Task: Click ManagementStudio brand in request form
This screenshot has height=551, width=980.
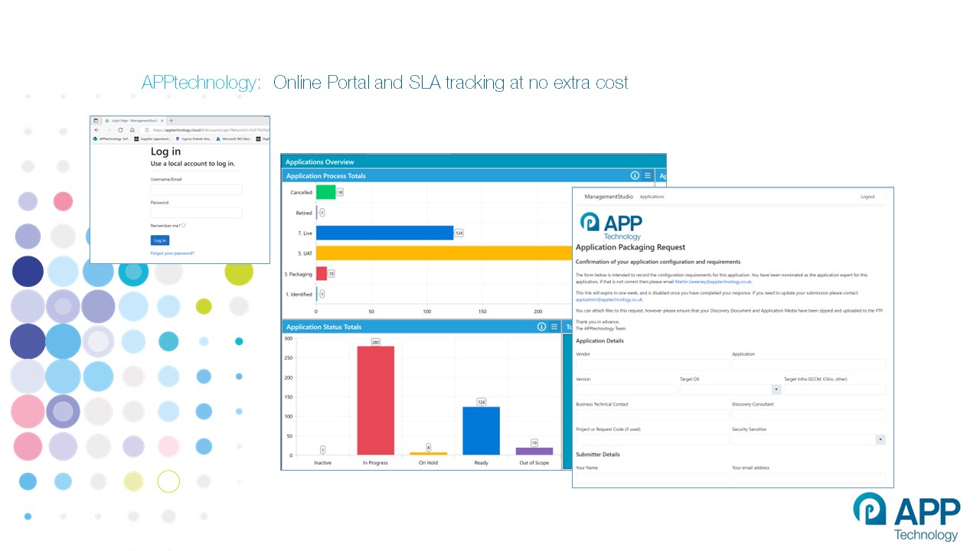Action: click(x=609, y=197)
